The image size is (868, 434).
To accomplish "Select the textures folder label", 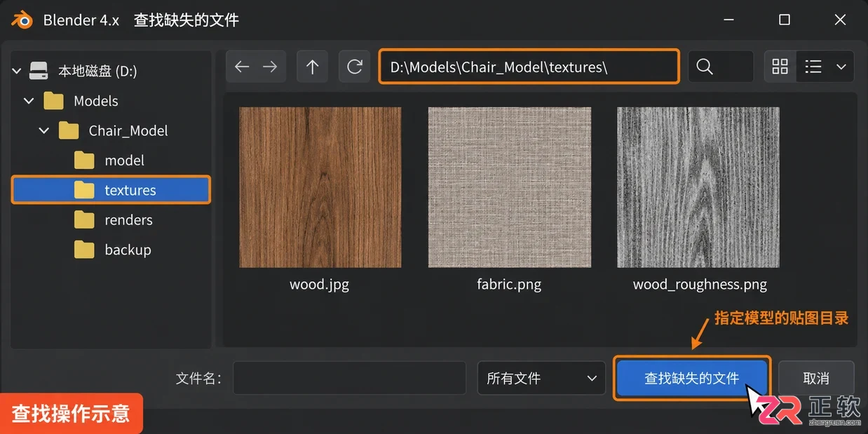I will point(130,190).
